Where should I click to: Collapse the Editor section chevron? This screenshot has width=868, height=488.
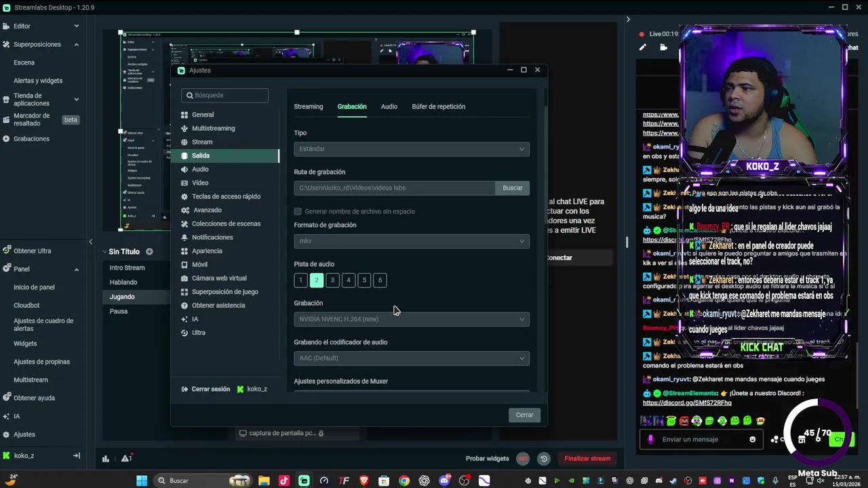(x=76, y=26)
